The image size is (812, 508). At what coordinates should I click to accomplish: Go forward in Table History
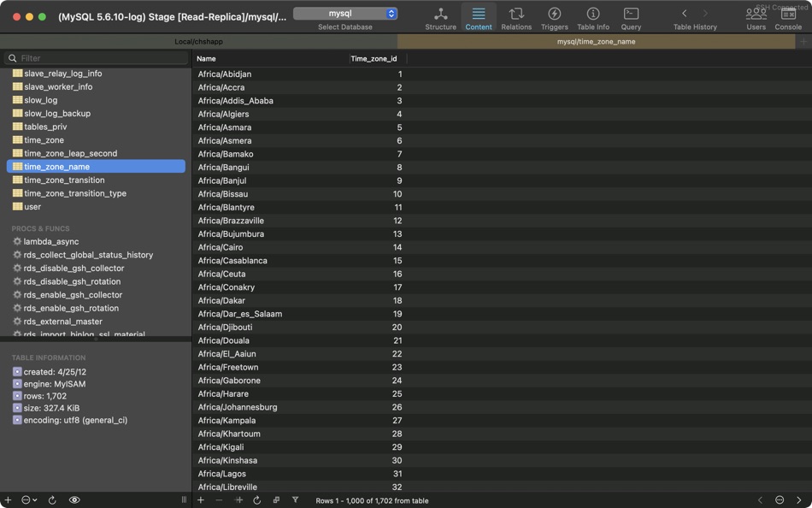click(x=705, y=14)
